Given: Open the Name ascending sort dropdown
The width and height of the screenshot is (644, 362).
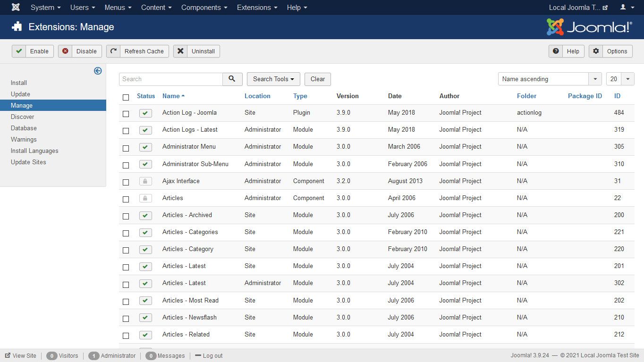Looking at the screenshot, I should [550, 79].
